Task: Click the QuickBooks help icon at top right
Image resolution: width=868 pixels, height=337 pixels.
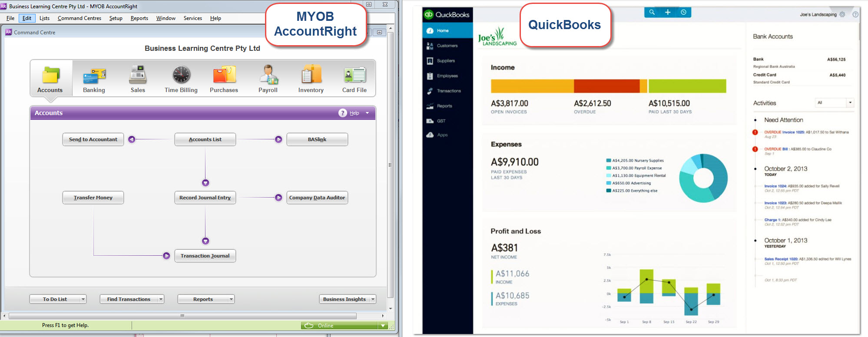Action: (855, 14)
